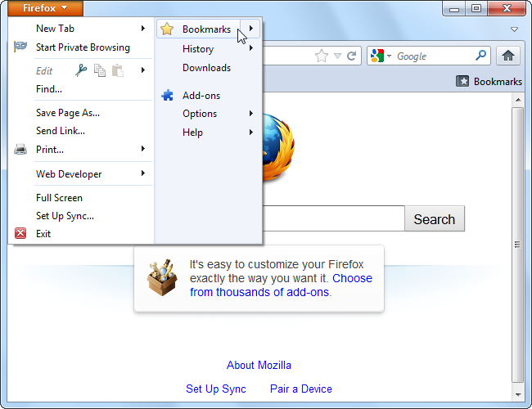Reload the page with the refresh icon
Screen dimensions: 532x409
(x=351, y=56)
